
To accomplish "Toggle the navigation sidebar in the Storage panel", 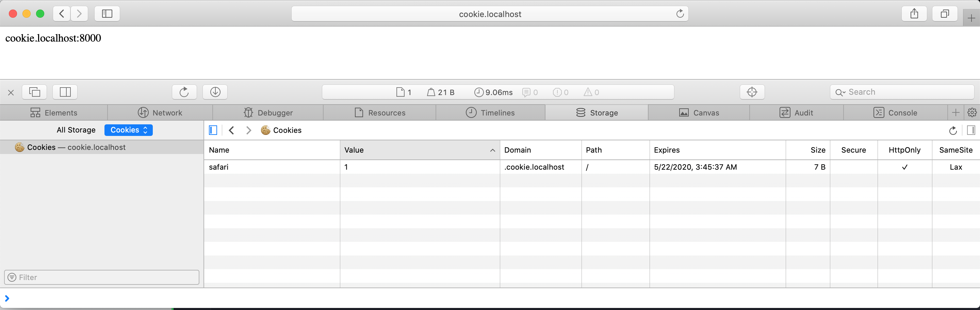I will pos(213,130).
